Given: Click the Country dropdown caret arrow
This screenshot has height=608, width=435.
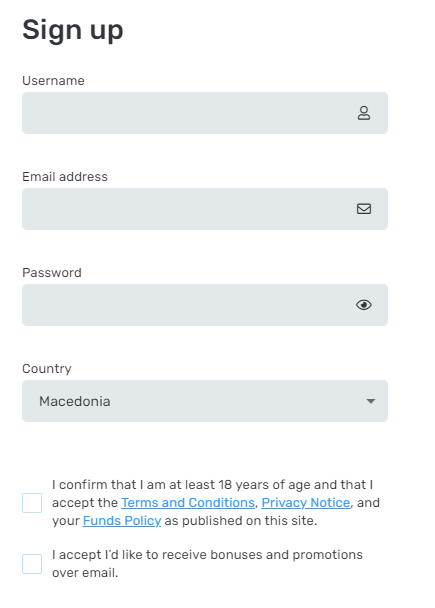Looking at the screenshot, I should pos(371,401).
